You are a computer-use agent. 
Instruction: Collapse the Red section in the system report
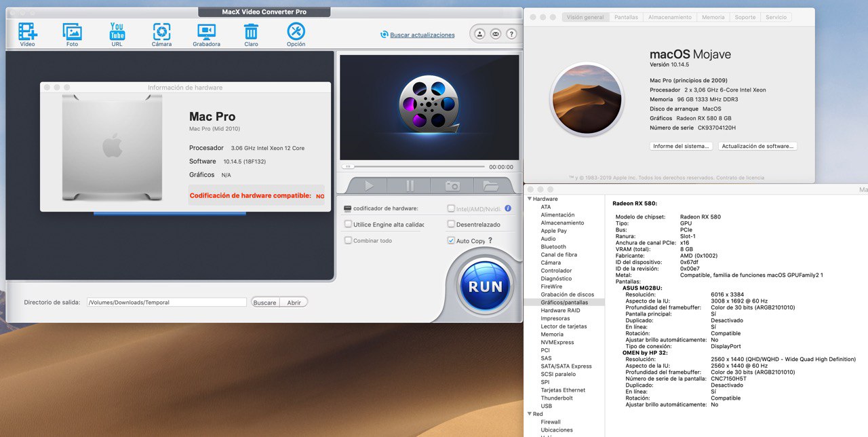pyautogui.click(x=529, y=414)
